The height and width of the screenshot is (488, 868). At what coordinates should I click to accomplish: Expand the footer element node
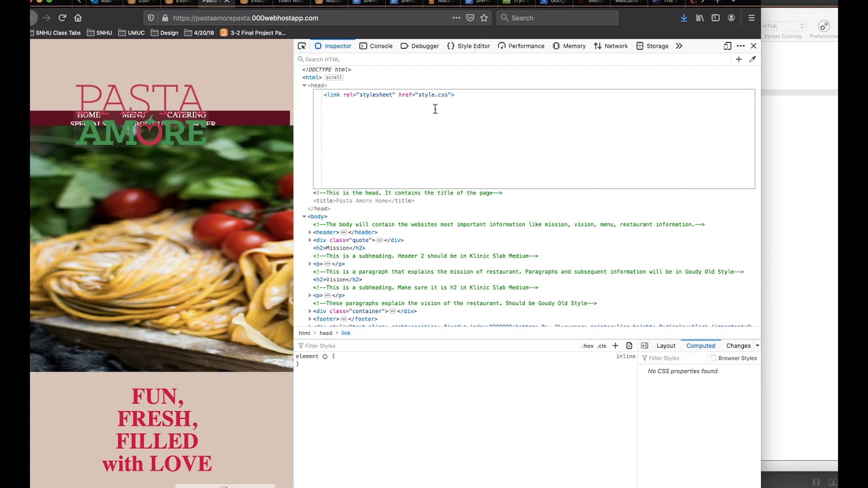coord(310,319)
